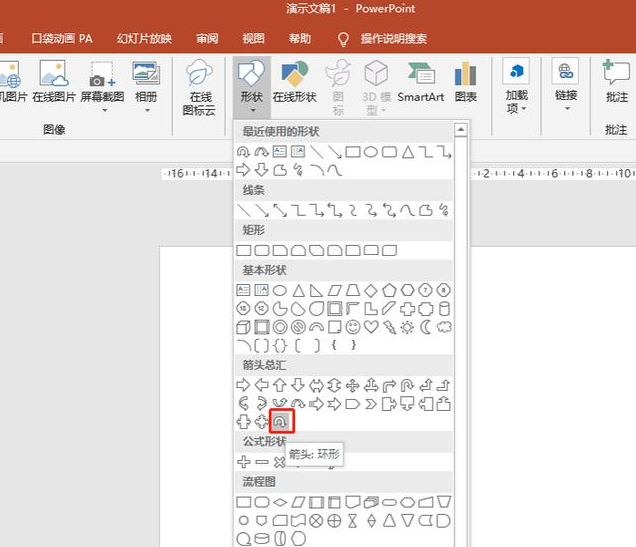Screen dimensions: 636x547
Task: Select the cloud shape in 基本形状
Action: point(444,327)
